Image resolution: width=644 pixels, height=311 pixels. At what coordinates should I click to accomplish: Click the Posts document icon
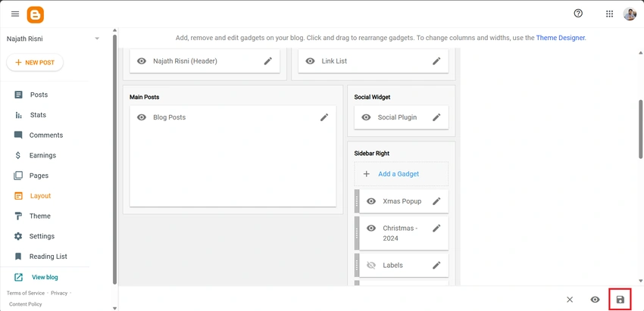(x=18, y=95)
